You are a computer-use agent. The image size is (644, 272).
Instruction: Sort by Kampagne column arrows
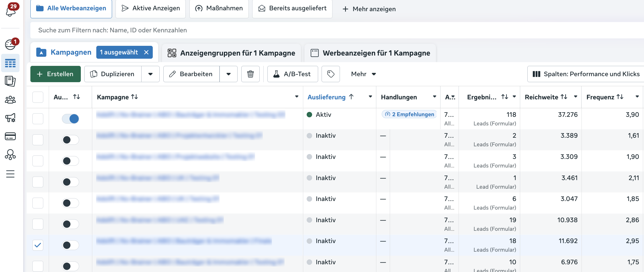coord(134,97)
